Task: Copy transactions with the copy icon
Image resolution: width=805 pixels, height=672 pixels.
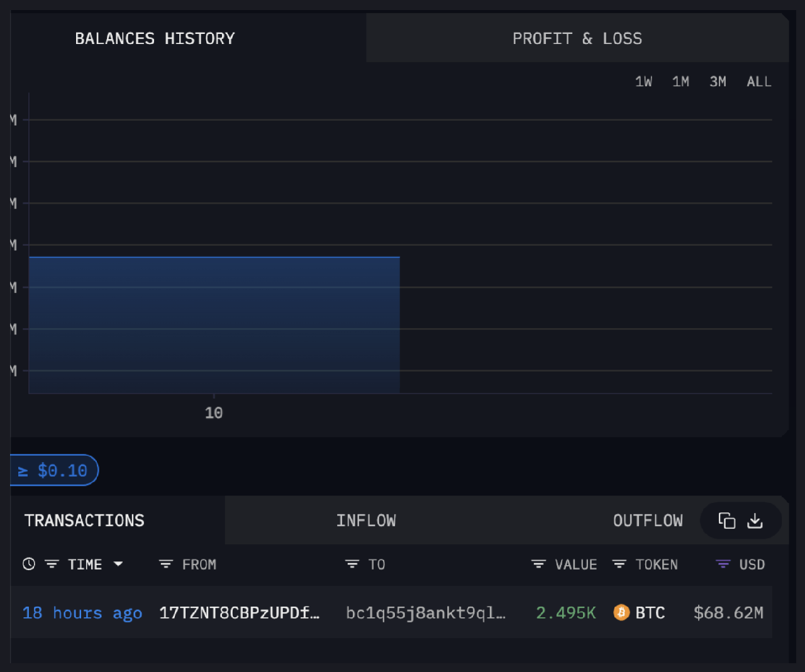Action: click(x=727, y=521)
